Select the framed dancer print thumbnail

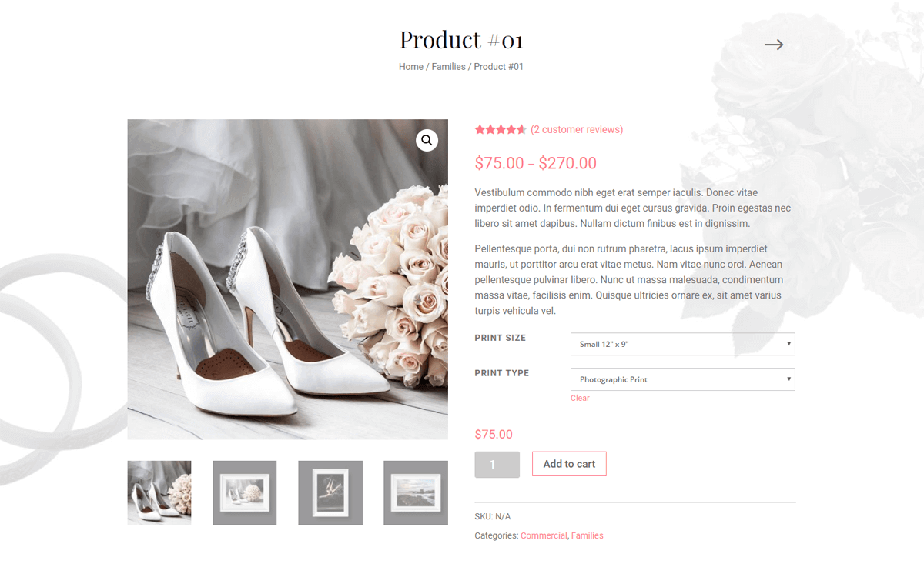click(330, 492)
